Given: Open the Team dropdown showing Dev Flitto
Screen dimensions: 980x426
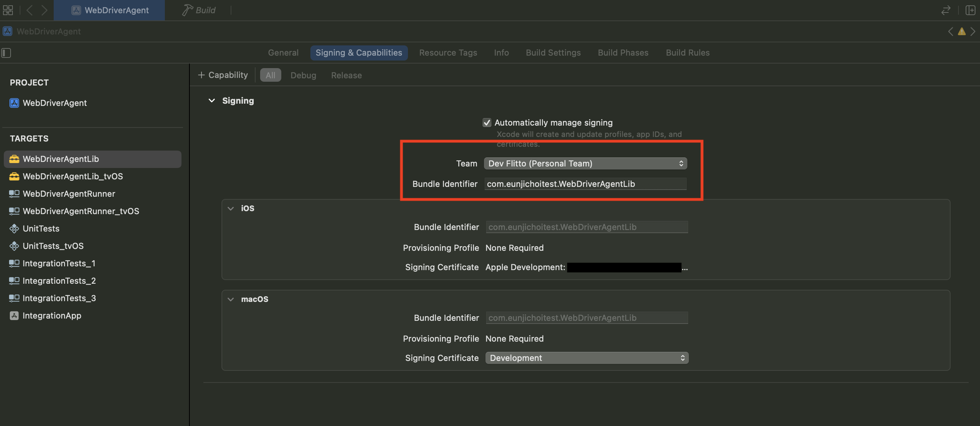Looking at the screenshot, I should tap(585, 163).
